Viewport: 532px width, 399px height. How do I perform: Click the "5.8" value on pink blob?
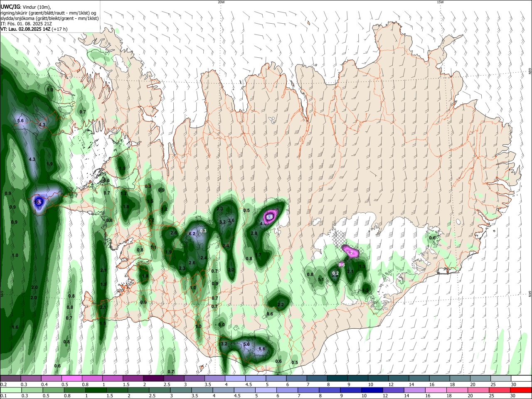click(x=269, y=217)
